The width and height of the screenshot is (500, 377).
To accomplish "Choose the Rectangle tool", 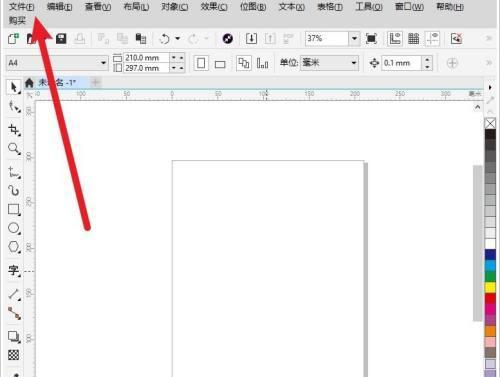I will (x=14, y=210).
